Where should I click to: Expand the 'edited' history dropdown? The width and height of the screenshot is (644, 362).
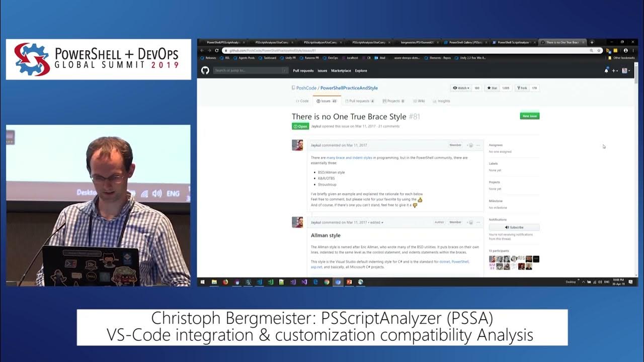(376, 222)
